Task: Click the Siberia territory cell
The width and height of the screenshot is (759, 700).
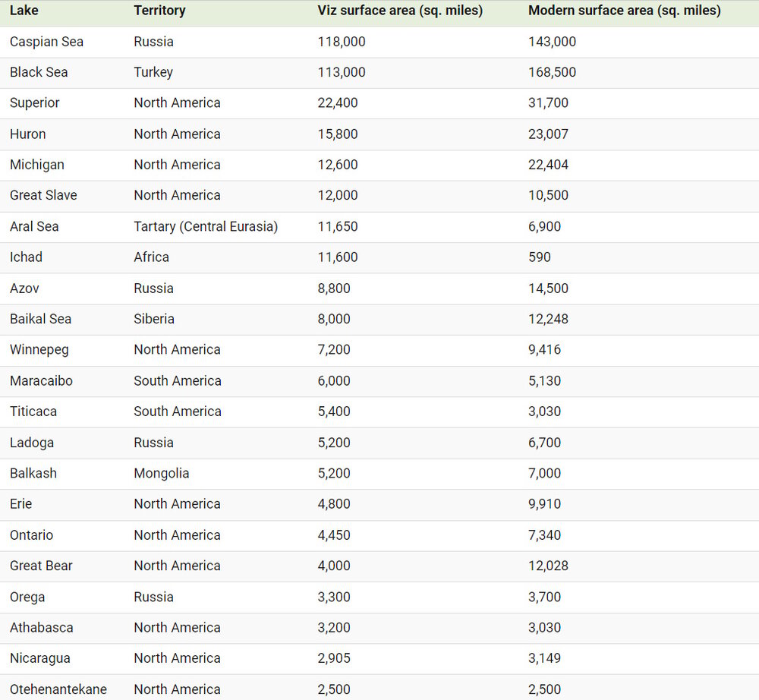Action: tap(154, 319)
